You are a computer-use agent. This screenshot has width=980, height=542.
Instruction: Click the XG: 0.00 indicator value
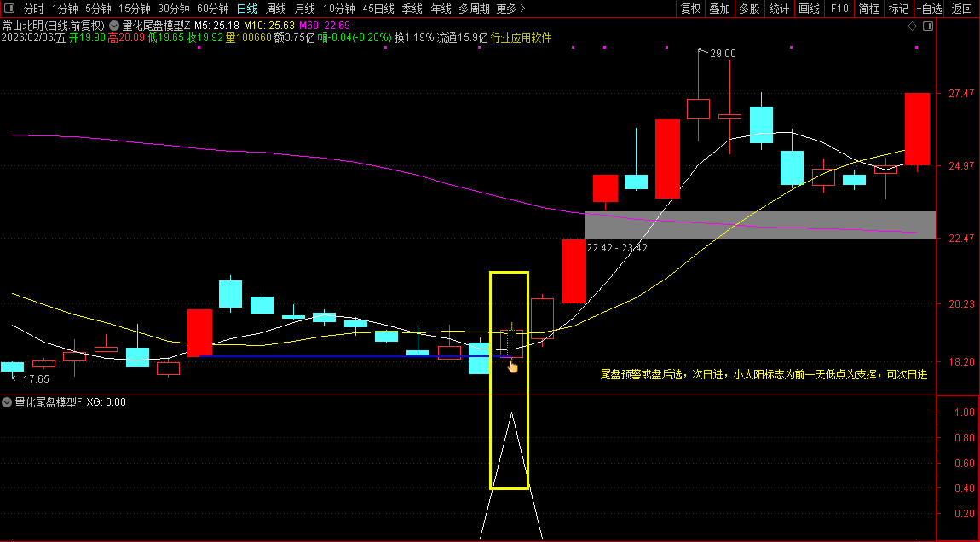(106, 402)
